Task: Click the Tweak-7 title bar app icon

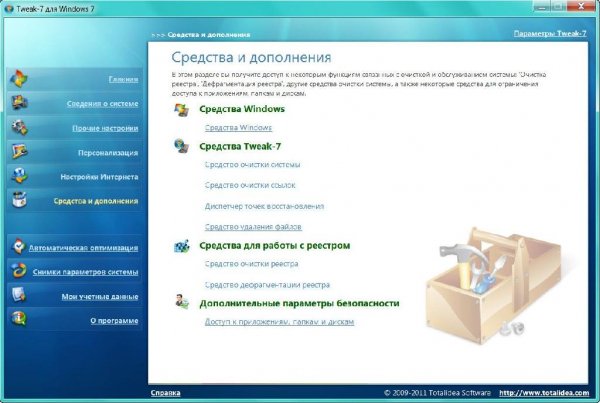Action: point(8,8)
